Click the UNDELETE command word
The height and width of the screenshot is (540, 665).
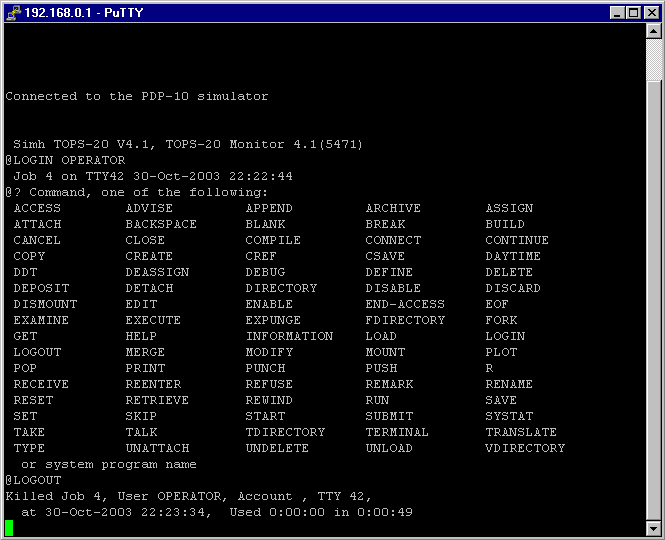[x=277, y=448]
